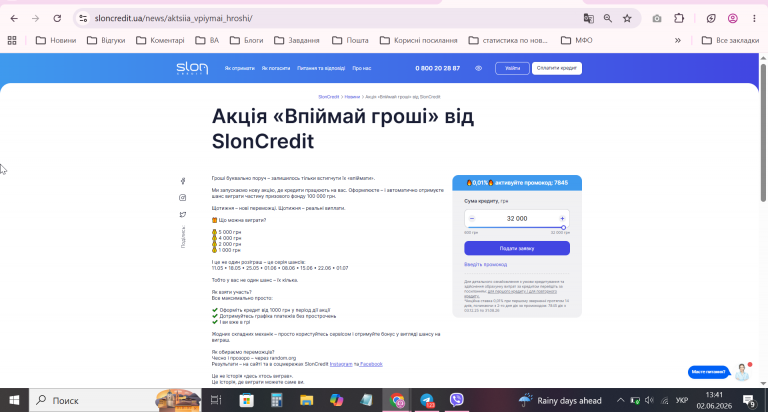The image size is (768, 412).
Task: Toggle the accessibility eye icon in header
Action: pyautogui.click(x=479, y=68)
